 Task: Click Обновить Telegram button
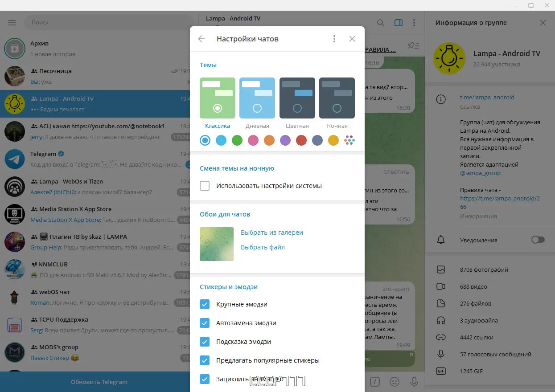tap(99, 382)
